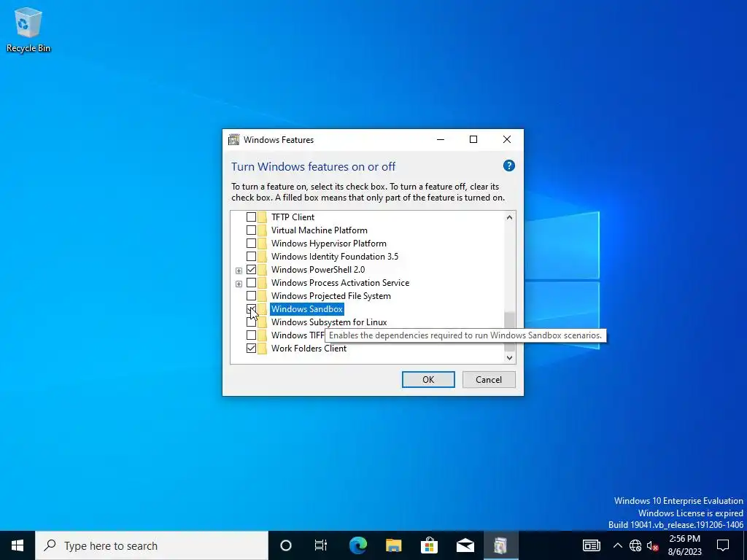Screen dimensions: 747x560
Task: Check the Virtual Machine Platform box
Action: [251, 230]
